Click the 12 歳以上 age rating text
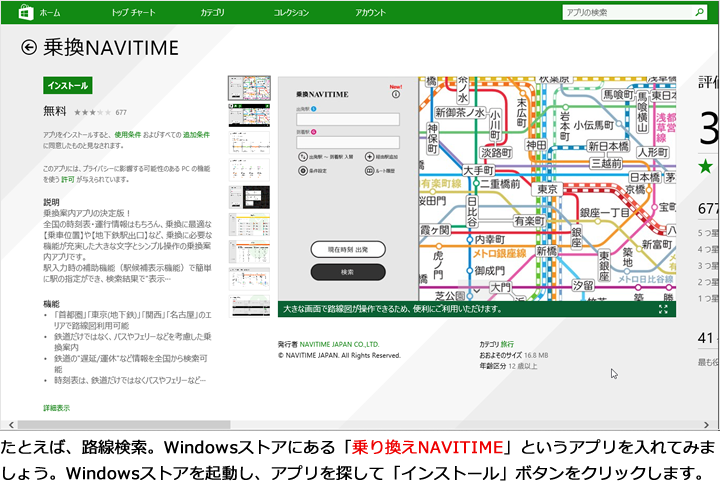The height and width of the screenshot is (481, 720). [x=523, y=366]
